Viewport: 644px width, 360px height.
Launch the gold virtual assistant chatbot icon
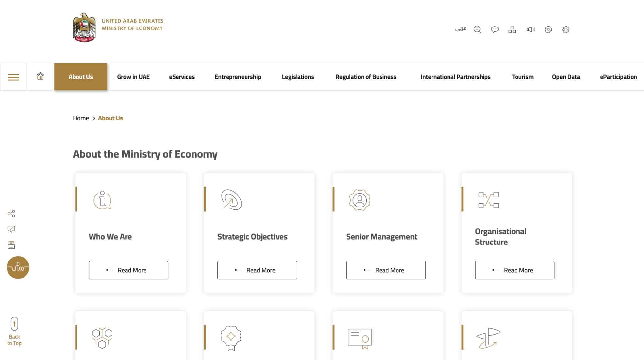click(18, 267)
